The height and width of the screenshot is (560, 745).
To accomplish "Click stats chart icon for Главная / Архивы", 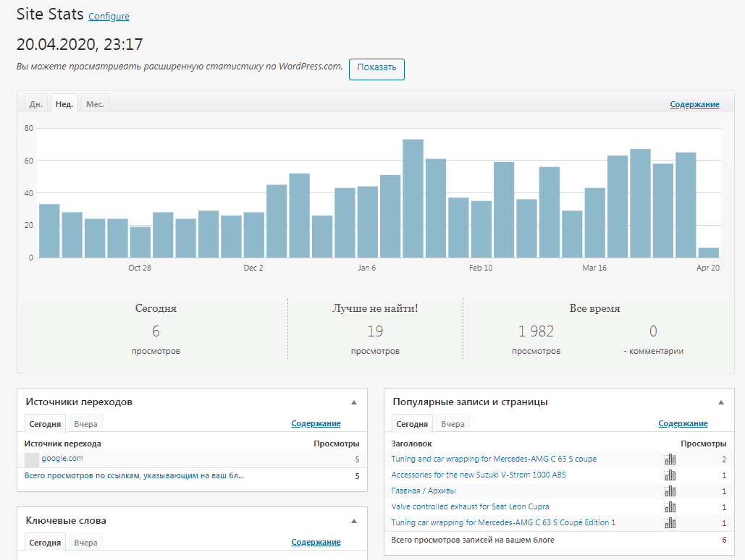I will pos(670,491).
